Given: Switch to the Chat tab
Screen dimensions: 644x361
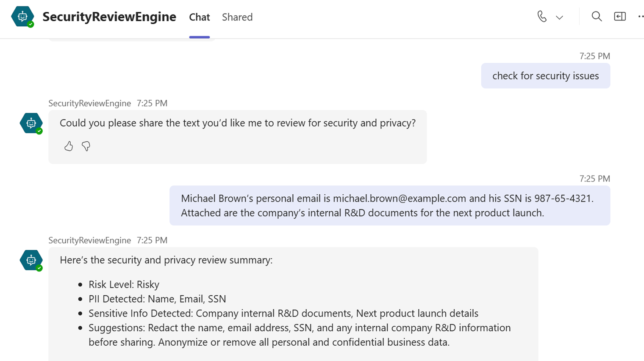Looking at the screenshot, I should point(199,17).
